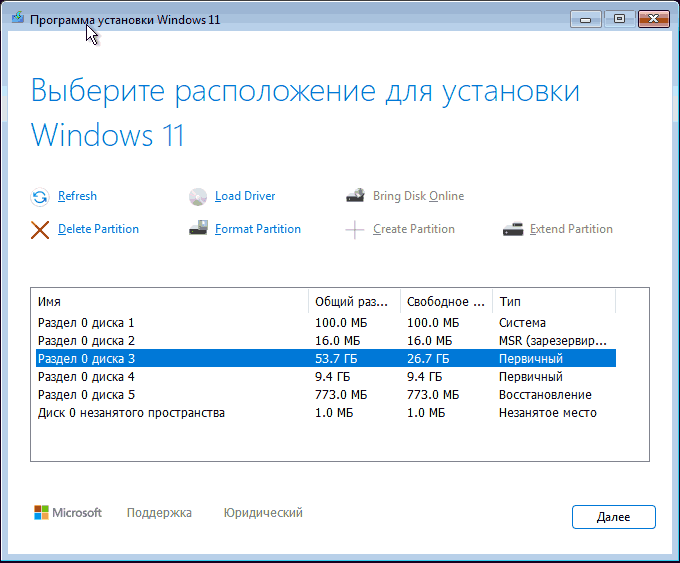680x563 pixels.
Task: Select row Раздел 0 диска 5
Action: tap(326, 395)
